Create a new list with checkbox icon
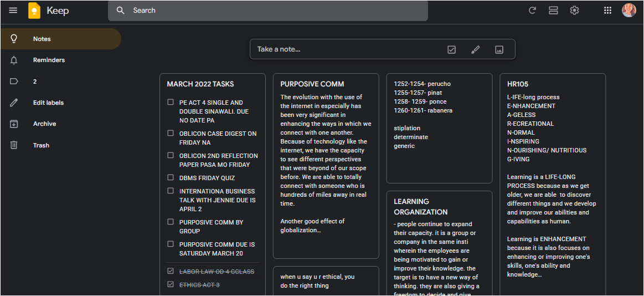The width and height of the screenshot is (644, 296). 451,50
